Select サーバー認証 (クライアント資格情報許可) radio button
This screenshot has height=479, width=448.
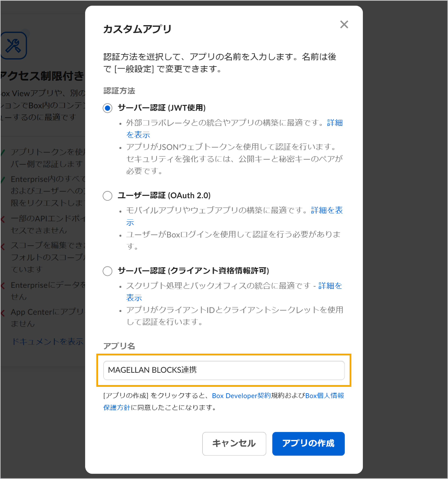pos(107,271)
